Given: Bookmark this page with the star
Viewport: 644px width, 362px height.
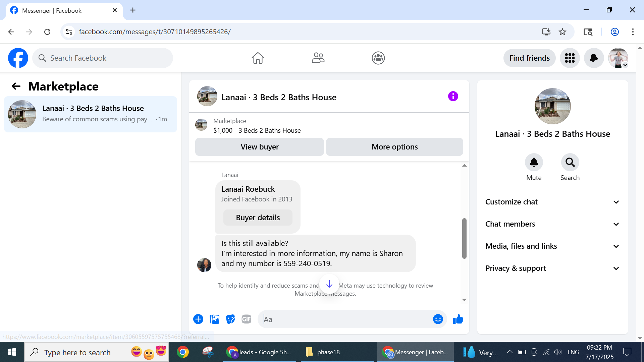Looking at the screenshot, I should pyautogui.click(x=562, y=32).
